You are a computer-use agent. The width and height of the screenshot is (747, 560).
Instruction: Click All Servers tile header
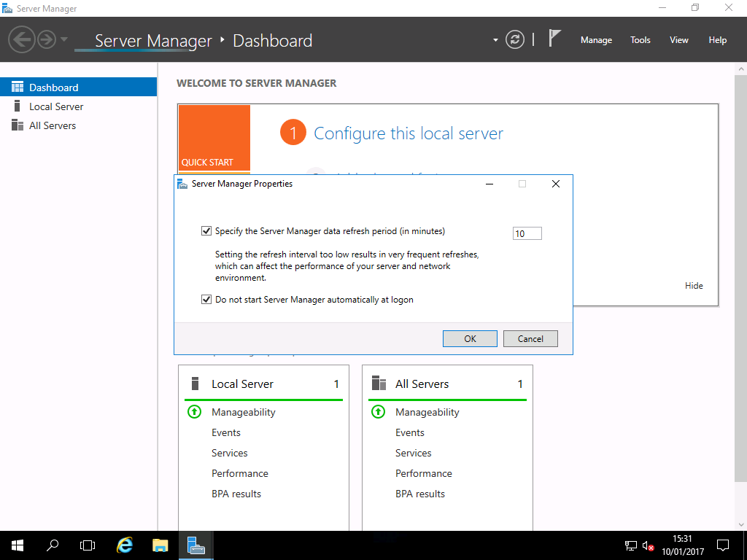point(447,384)
